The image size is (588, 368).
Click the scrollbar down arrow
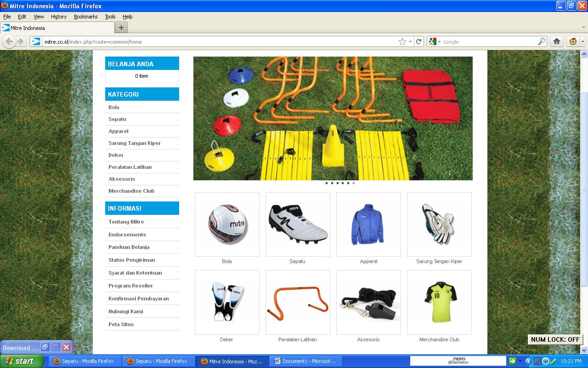[x=584, y=350]
